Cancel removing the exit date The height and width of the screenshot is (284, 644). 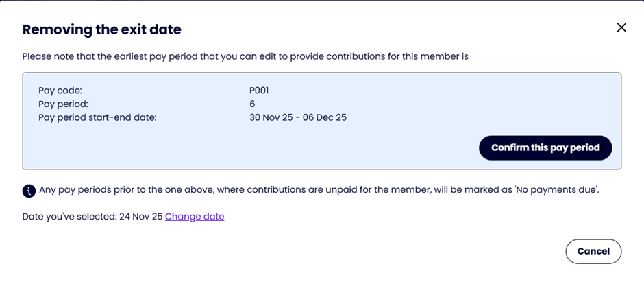(x=593, y=251)
